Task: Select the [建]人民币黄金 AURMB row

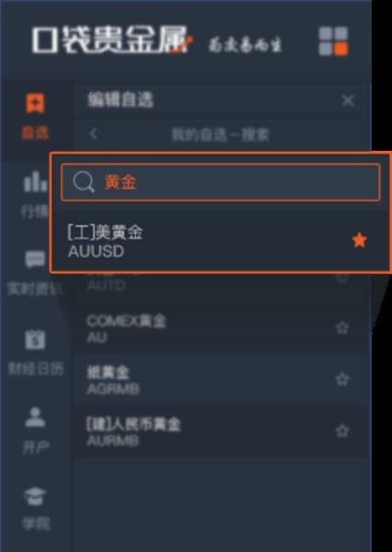Action: [223, 431]
